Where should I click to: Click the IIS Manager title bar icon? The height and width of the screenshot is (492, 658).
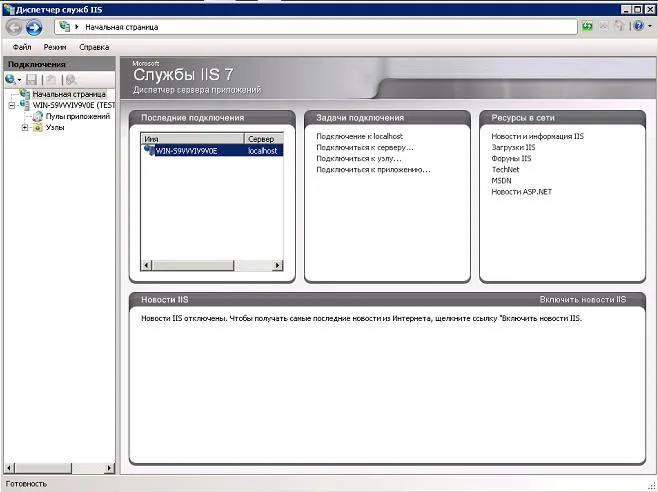click(8, 9)
